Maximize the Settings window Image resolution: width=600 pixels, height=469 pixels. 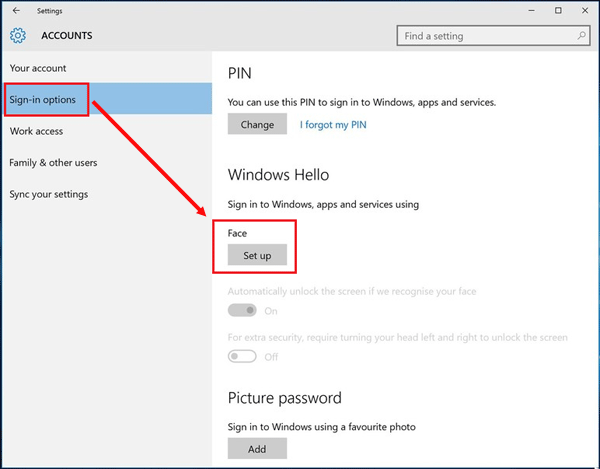coord(558,11)
